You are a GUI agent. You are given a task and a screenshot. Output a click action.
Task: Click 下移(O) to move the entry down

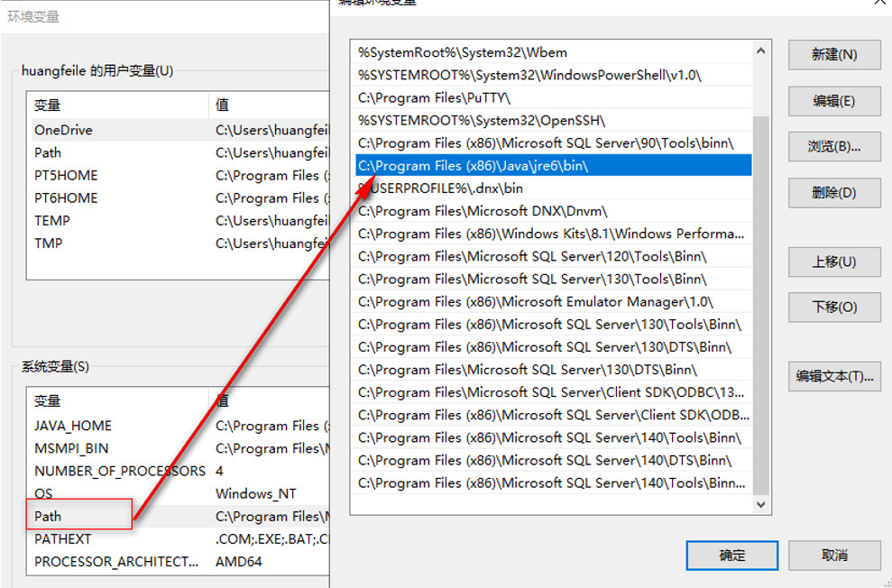[x=833, y=308]
